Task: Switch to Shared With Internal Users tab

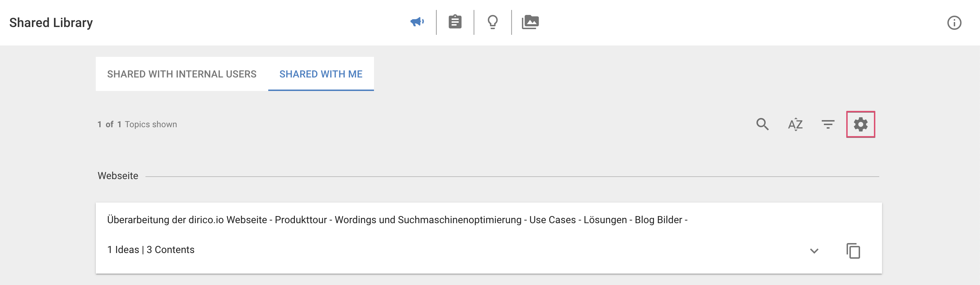Action: pyautogui.click(x=182, y=74)
